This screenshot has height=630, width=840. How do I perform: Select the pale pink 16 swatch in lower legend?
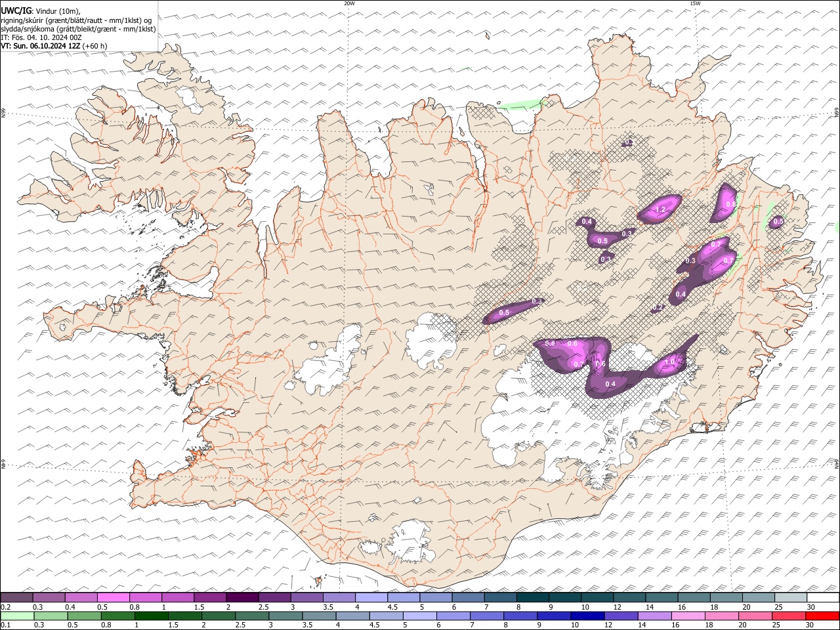click(687, 616)
